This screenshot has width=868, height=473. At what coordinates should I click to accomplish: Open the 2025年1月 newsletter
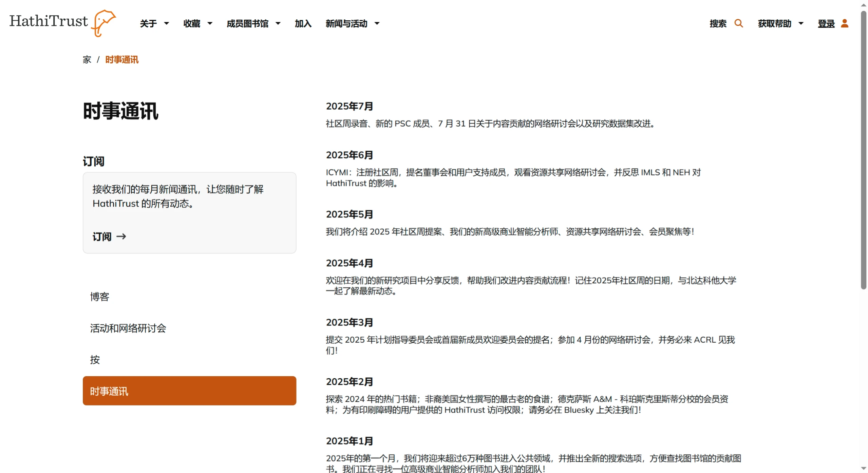(349, 441)
